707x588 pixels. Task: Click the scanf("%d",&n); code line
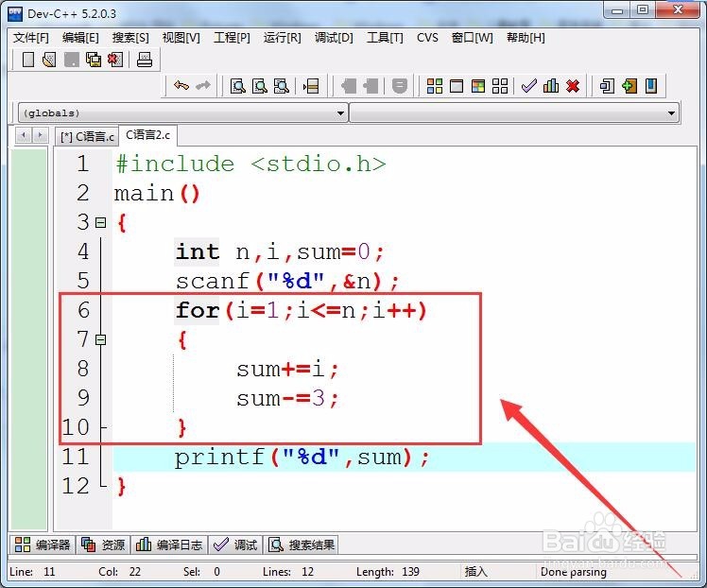pos(286,281)
